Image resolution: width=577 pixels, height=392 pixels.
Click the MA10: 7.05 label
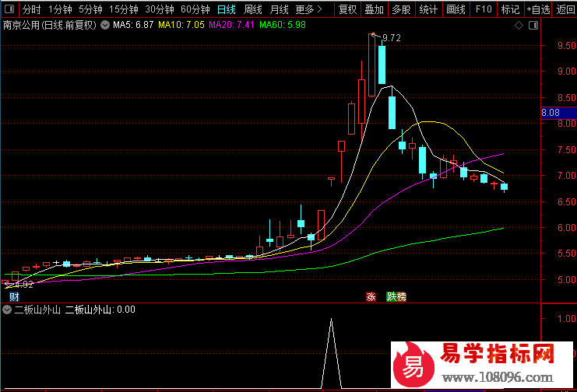click(x=181, y=25)
